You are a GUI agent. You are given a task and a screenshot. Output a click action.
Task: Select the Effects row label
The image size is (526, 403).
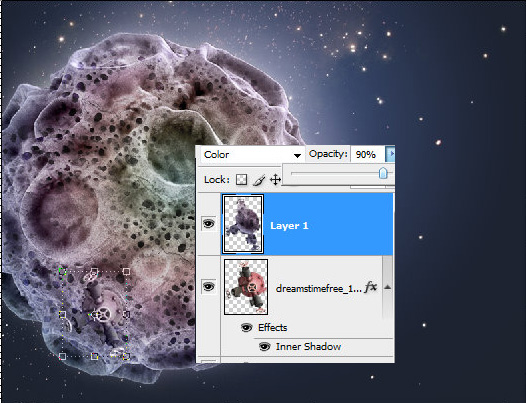(272, 328)
